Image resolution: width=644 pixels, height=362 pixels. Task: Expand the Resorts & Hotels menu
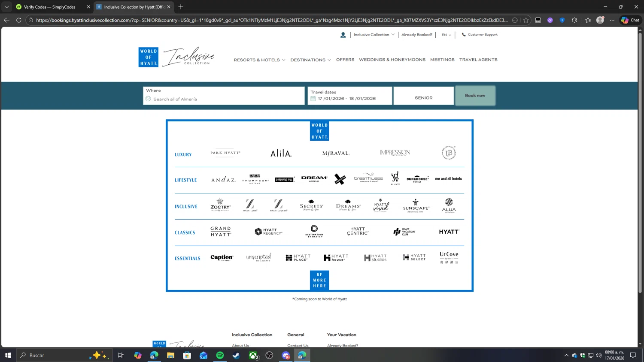[259, 60]
